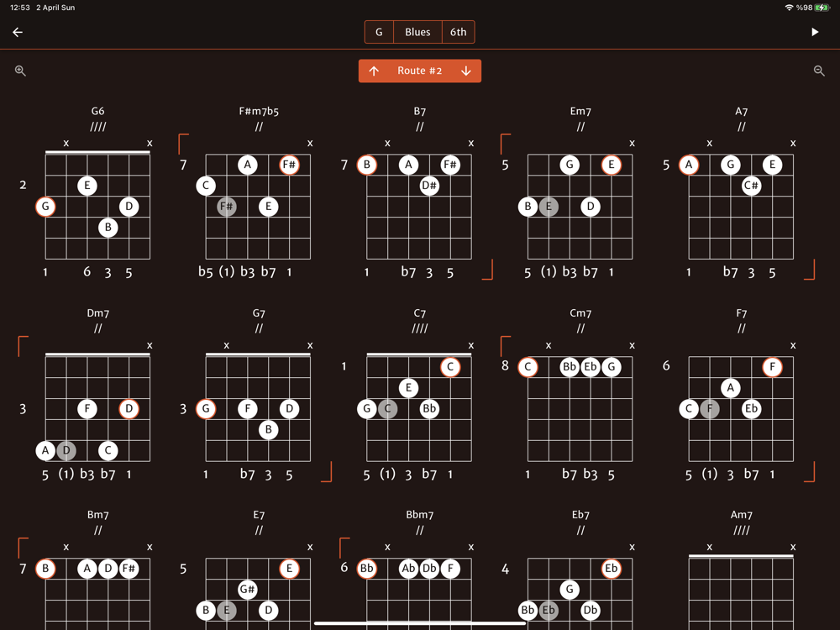This screenshot has height=630, width=840.
Task: Tap the greyed F# note on the F#m7b5 diagram
Action: click(x=227, y=207)
